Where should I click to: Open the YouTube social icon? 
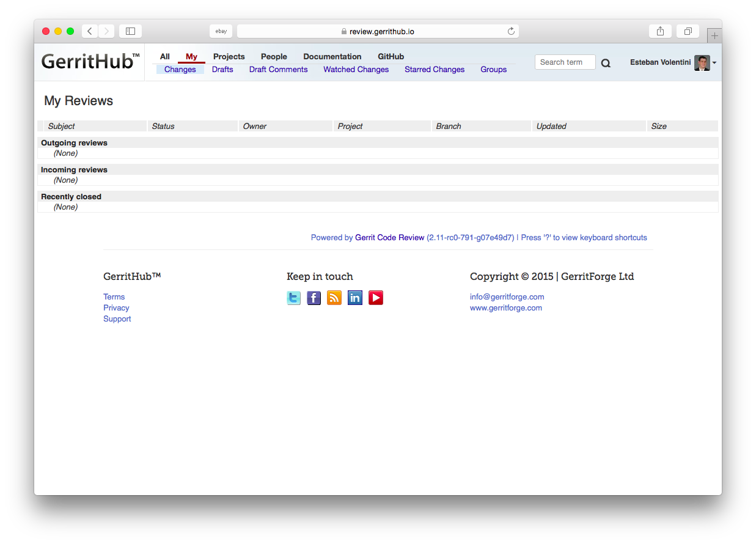(x=376, y=298)
